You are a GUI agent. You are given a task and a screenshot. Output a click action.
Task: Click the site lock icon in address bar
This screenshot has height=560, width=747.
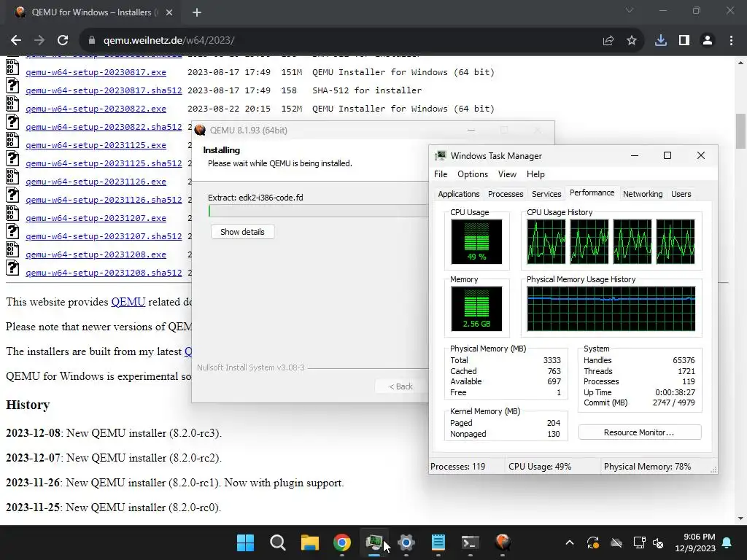pyautogui.click(x=92, y=41)
